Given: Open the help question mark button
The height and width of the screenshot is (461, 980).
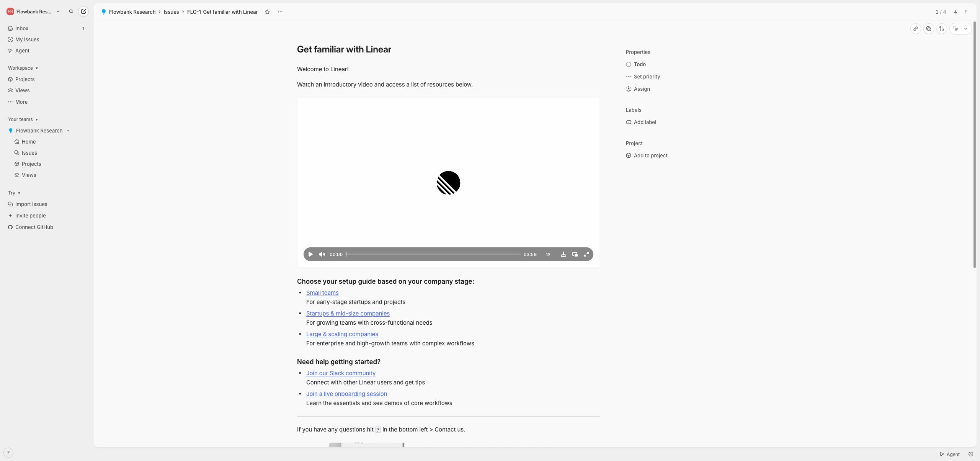Looking at the screenshot, I should [8, 453].
